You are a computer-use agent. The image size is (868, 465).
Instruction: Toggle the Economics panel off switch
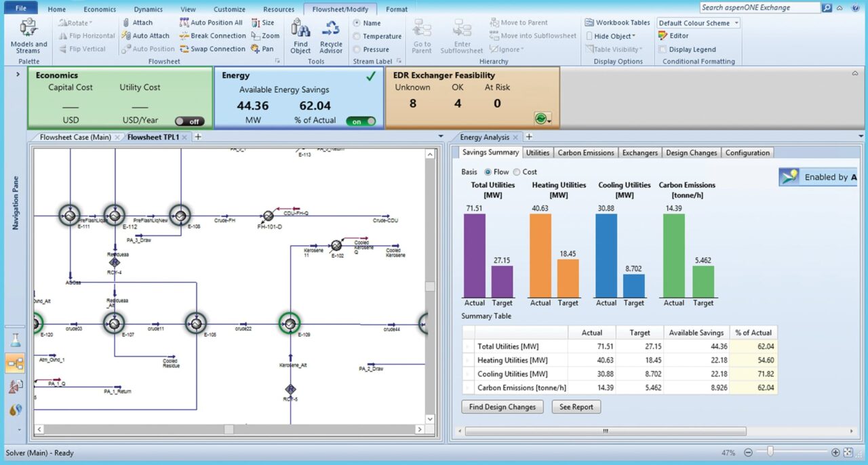pos(189,121)
